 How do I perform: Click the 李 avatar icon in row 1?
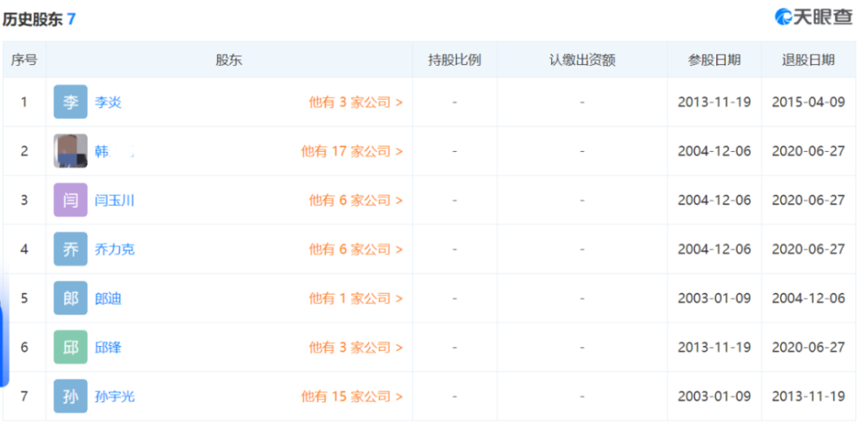click(70, 102)
